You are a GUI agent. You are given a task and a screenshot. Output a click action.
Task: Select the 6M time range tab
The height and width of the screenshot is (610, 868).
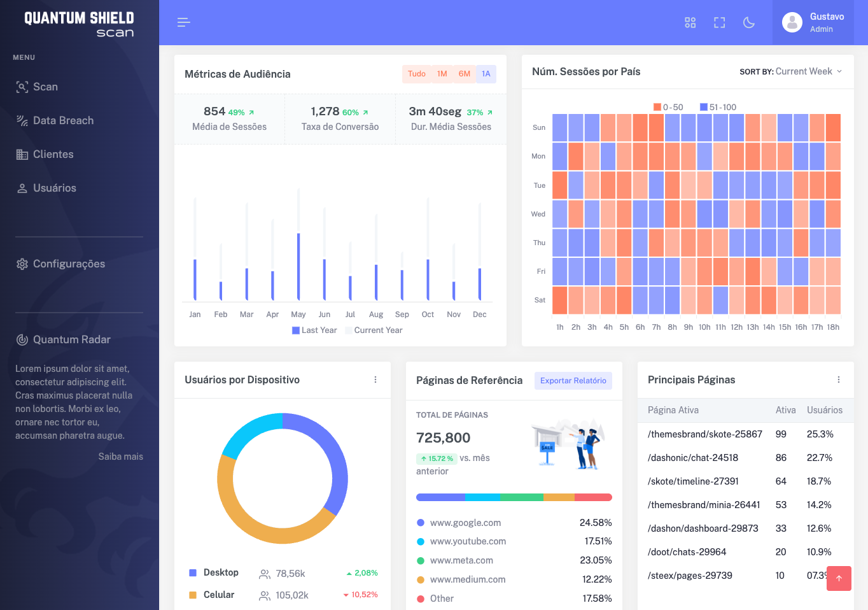pos(465,74)
